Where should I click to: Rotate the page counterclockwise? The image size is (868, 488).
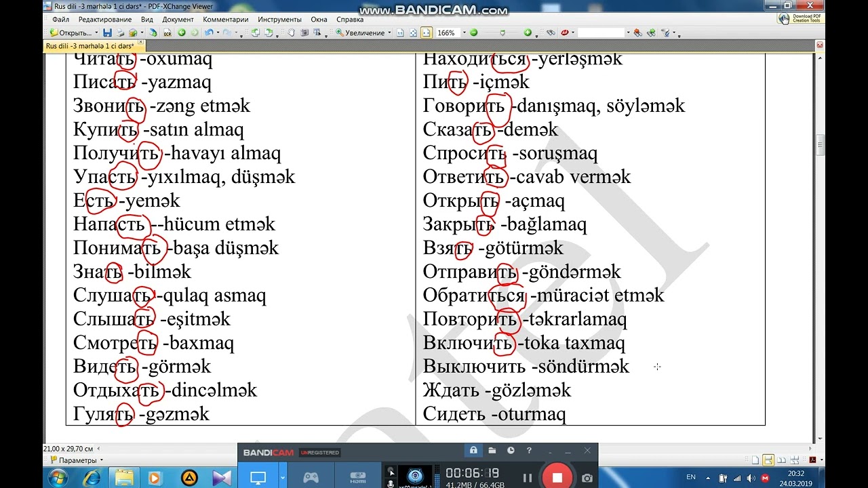255,33
